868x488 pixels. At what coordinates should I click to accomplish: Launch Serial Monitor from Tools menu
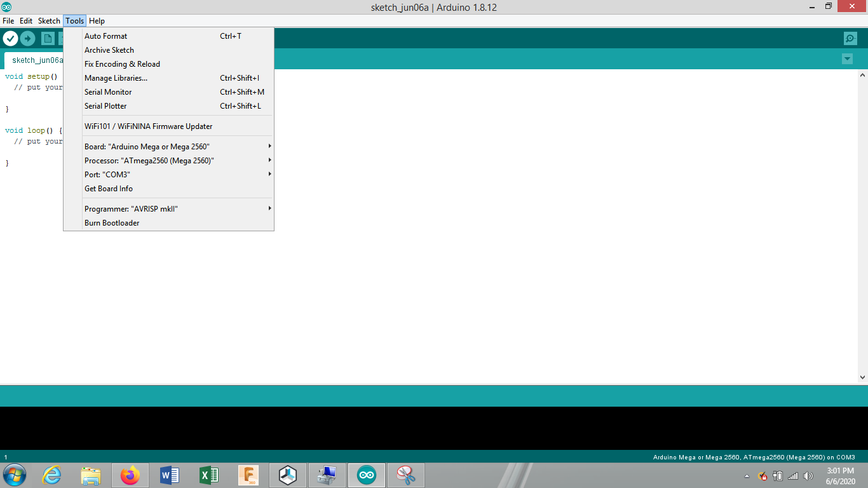click(x=169, y=92)
